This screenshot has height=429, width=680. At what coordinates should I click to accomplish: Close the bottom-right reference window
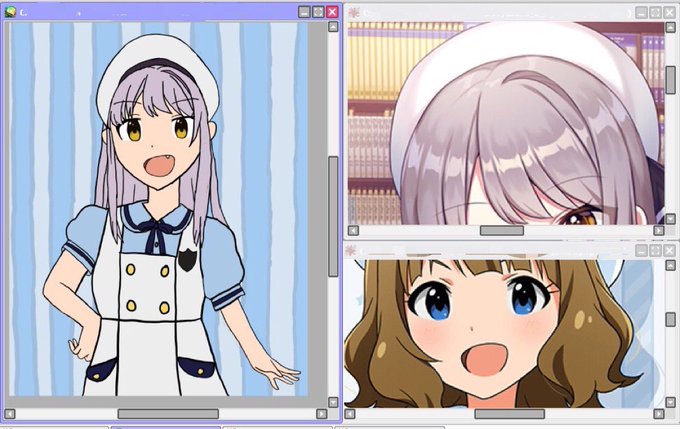[x=669, y=250]
